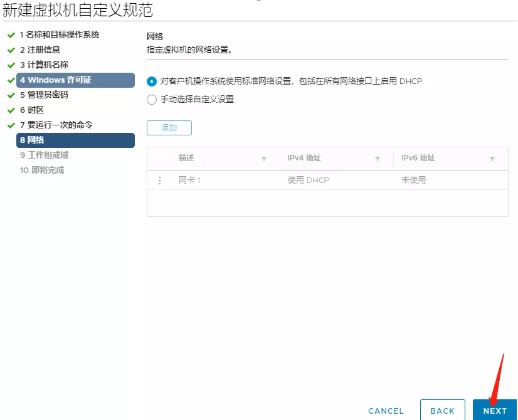Image resolution: width=518 pixels, height=420 pixels.
Task: Go to step 3 计算机名称
Action: pos(44,65)
